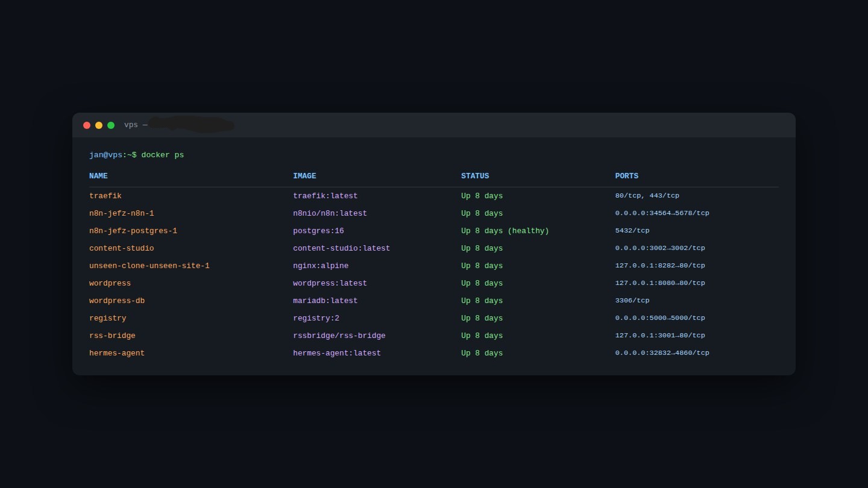
Task: Click the IMAGE column header
Action: pyautogui.click(x=304, y=176)
